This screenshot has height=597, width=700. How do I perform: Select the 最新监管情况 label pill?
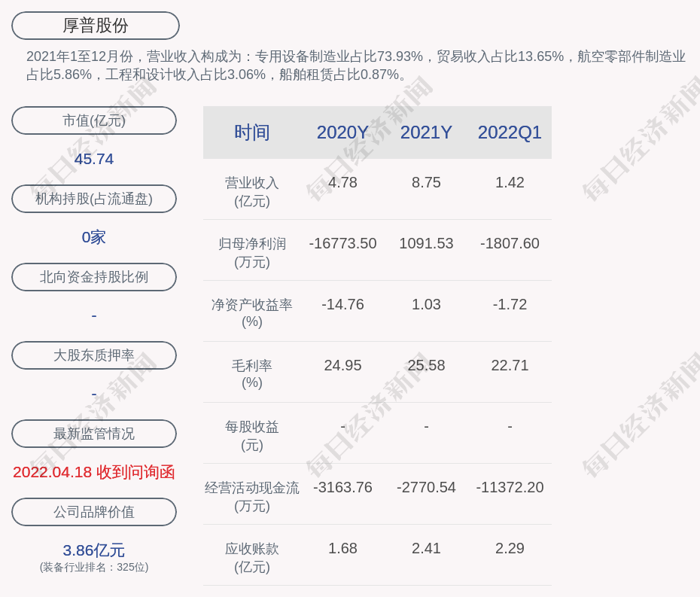pyautogui.click(x=94, y=434)
